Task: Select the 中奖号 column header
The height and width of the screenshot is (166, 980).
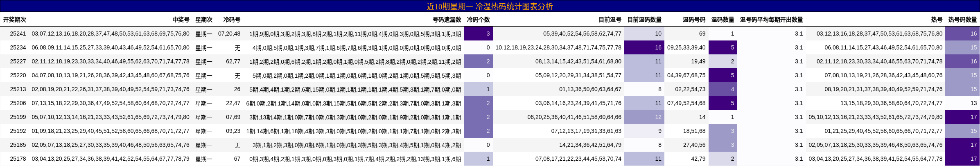Action: pos(181,20)
